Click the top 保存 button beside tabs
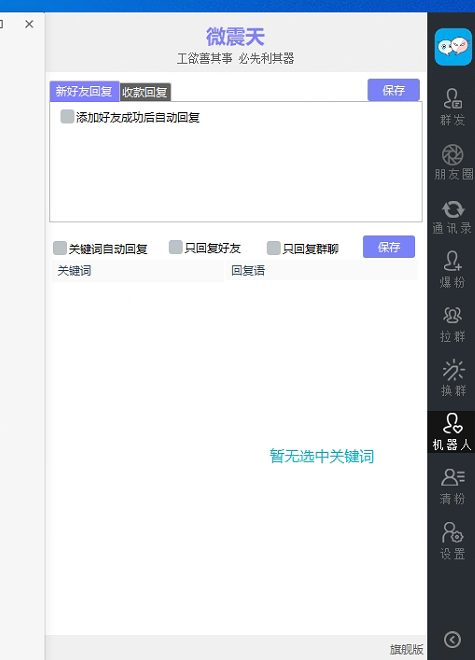475x660 pixels. click(x=393, y=90)
